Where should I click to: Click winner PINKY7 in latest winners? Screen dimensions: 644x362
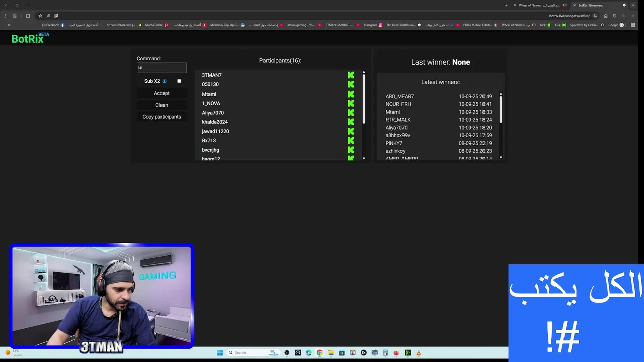click(394, 143)
